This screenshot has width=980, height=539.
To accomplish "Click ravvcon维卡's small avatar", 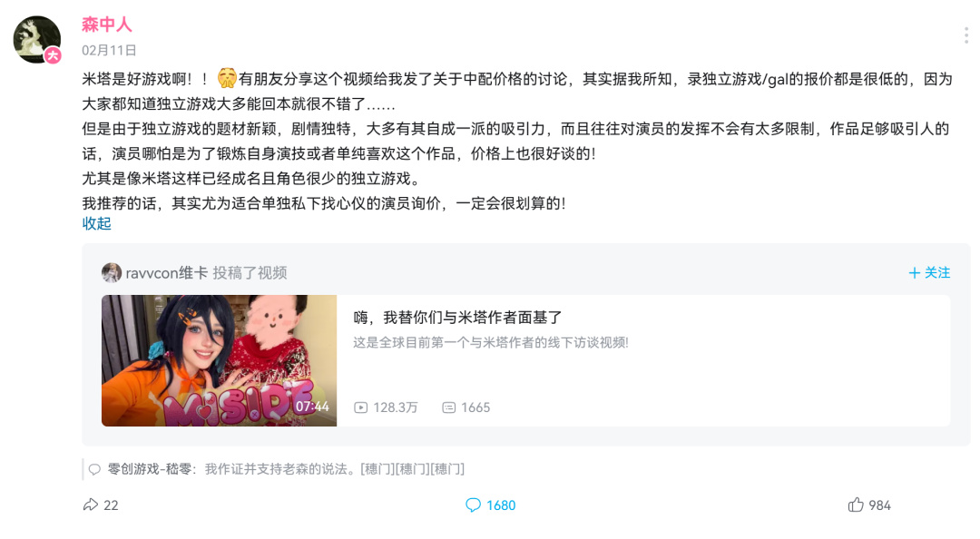I will coord(112,272).
